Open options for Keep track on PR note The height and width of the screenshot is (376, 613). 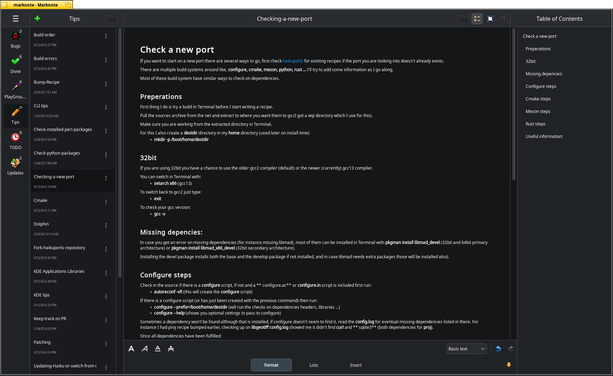point(106,320)
